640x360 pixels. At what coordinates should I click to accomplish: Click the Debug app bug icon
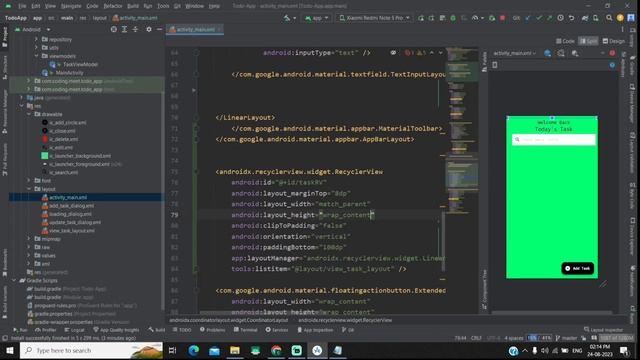[x=453, y=18]
